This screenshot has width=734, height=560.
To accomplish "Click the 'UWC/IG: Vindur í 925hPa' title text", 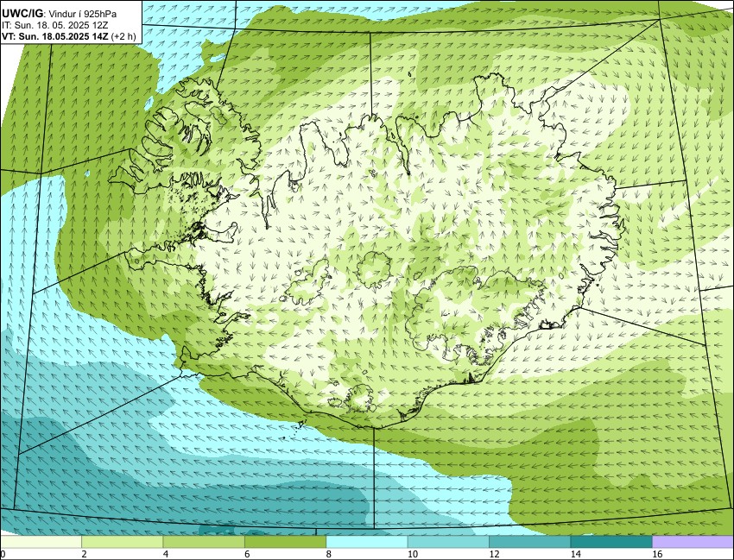I will click(x=59, y=14).
